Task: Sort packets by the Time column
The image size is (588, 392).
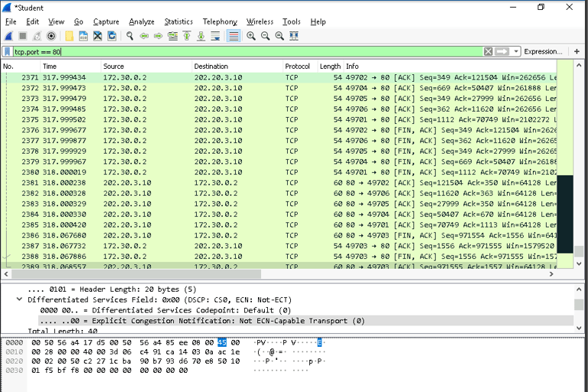Action: point(71,67)
